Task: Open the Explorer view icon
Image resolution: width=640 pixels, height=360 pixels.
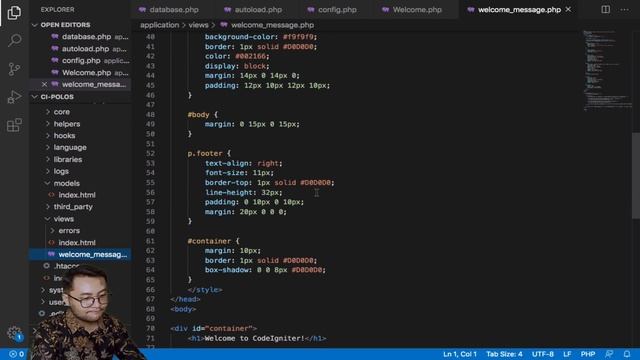Action: coord(14,12)
